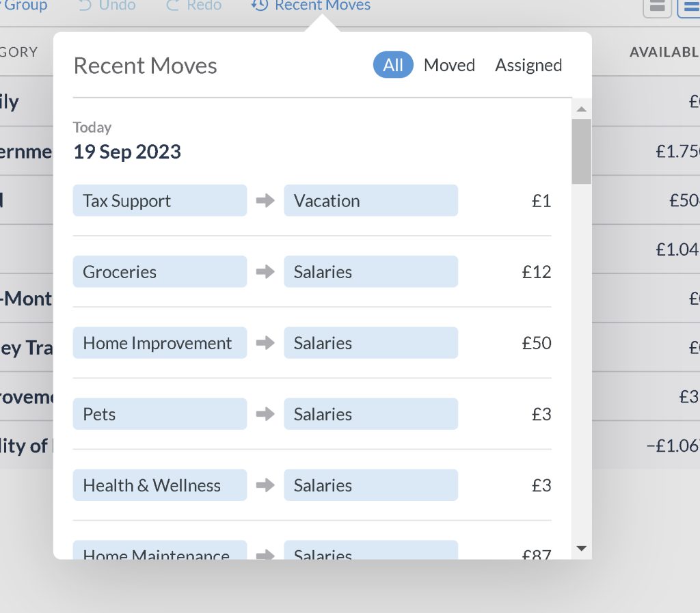This screenshot has height=613, width=700.
Task: Click the Vacation destination category
Action: pyautogui.click(x=371, y=201)
